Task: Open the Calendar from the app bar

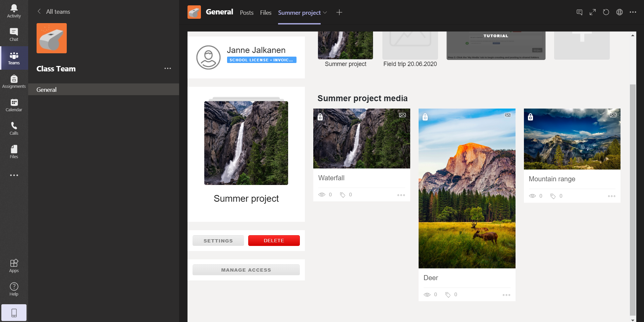Action: coord(13,104)
